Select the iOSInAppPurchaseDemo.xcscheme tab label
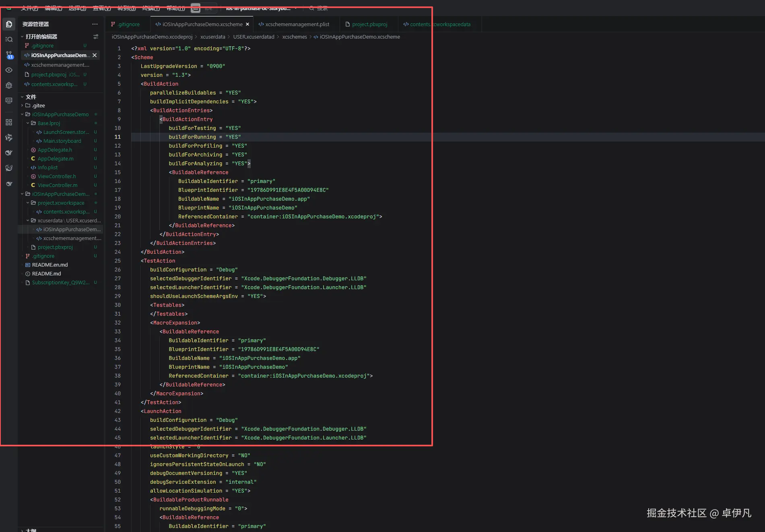765x532 pixels. coord(202,24)
